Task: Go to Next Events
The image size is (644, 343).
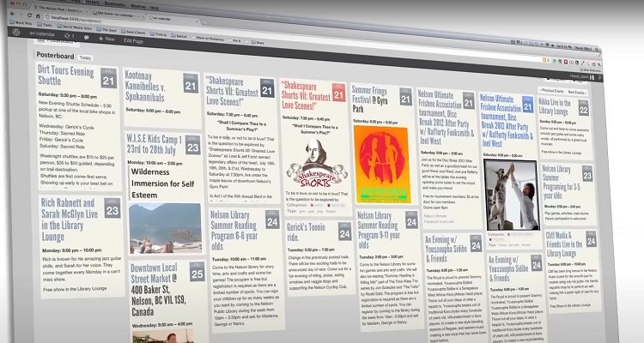Action: tap(576, 93)
